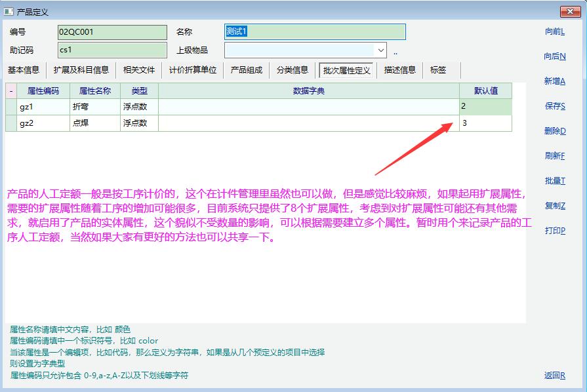Select the 默认值 cell for gz2
The image size is (587, 392).
[x=485, y=123]
